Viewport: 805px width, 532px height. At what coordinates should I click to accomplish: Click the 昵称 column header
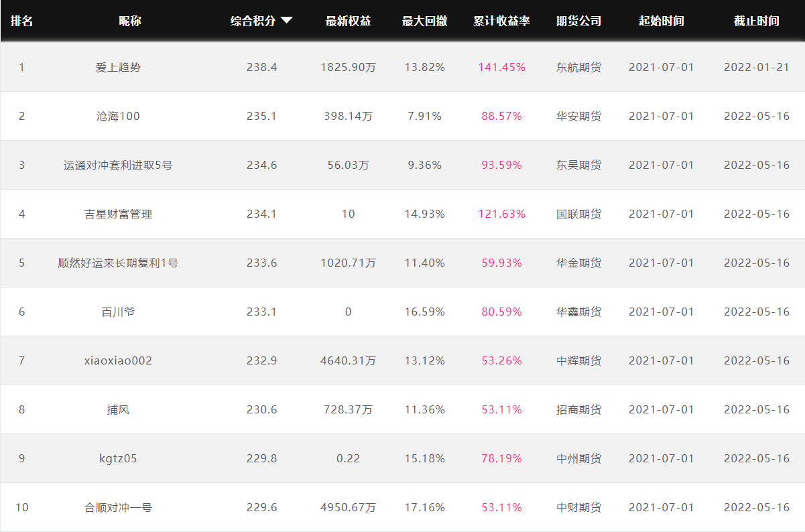point(130,21)
